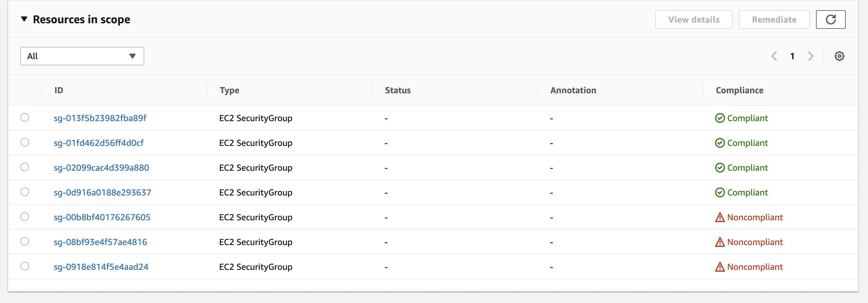
Task: Open security group sg-00b8bf40176267605 link
Action: coord(102,217)
